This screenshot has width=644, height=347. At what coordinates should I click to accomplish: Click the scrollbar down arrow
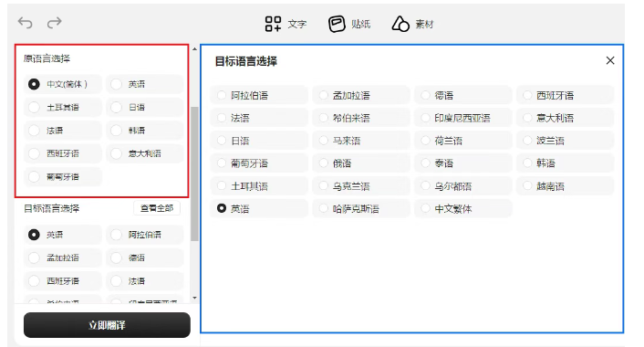194,298
